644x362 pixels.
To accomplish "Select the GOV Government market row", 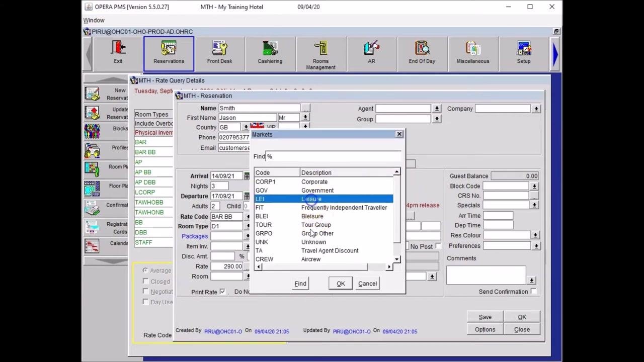I will point(324,190).
